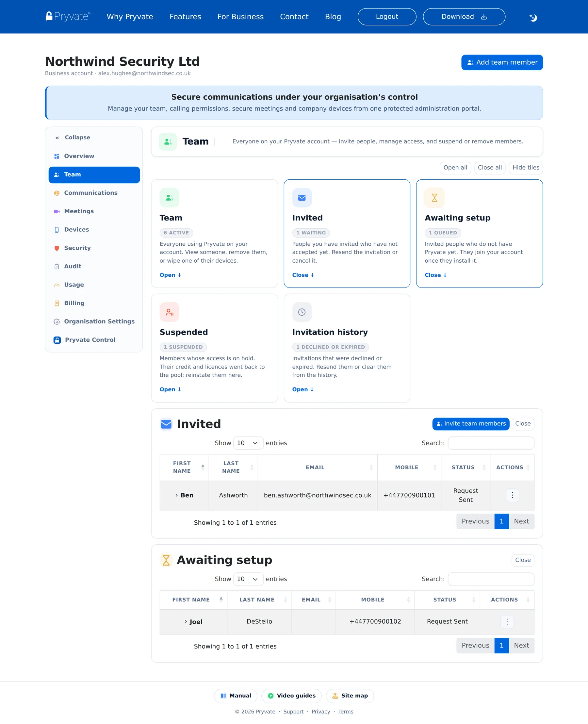This screenshot has height=724, width=588.
Task: Select Team in the sidebar
Action: [94, 175]
